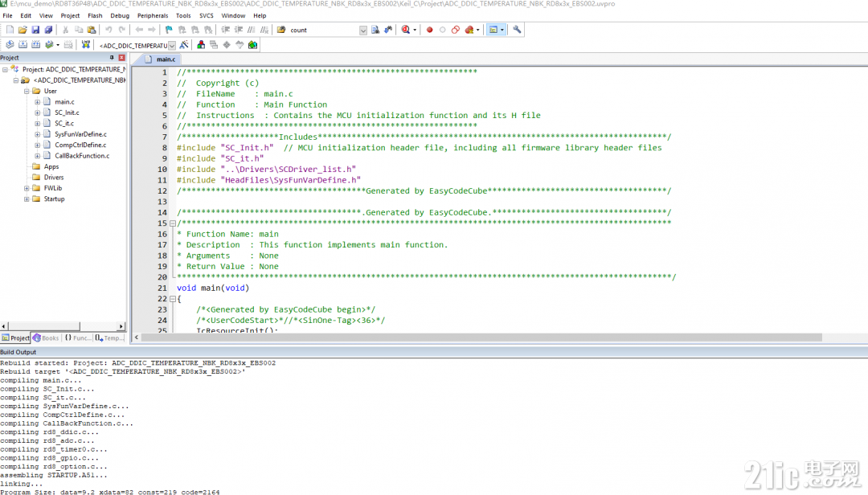Click the Save All icon

[x=49, y=30]
